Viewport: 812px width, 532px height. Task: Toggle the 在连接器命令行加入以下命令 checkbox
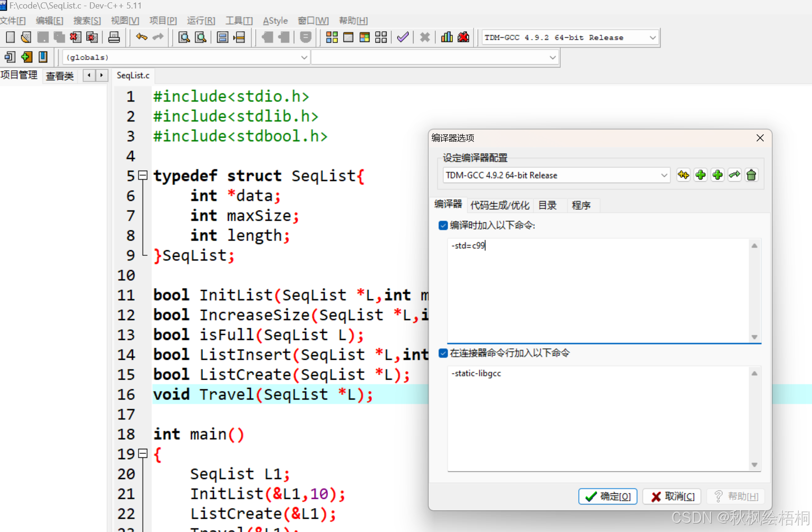tap(443, 353)
